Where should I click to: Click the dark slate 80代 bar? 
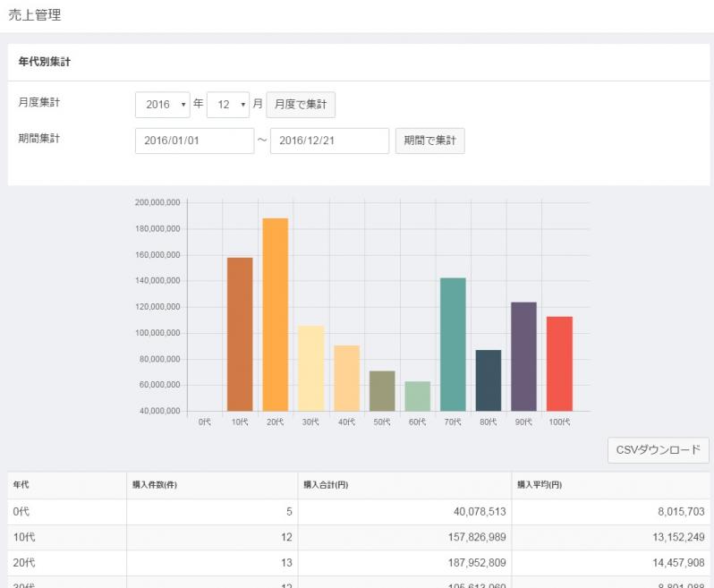point(489,380)
